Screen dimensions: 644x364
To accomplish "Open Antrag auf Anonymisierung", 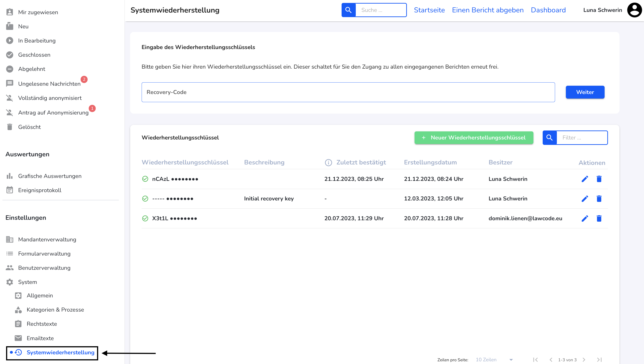I will (x=53, y=112).
